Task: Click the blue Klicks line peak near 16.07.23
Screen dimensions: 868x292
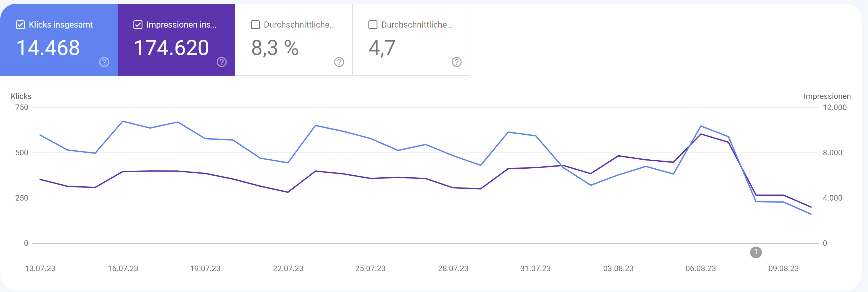Action: (123, 121)
